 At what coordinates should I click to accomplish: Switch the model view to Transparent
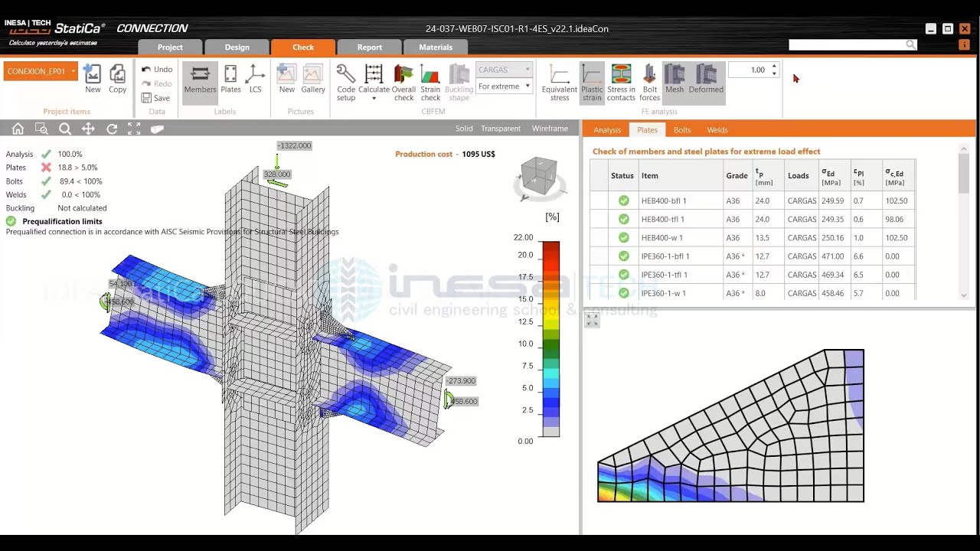(x=501, y=129)
